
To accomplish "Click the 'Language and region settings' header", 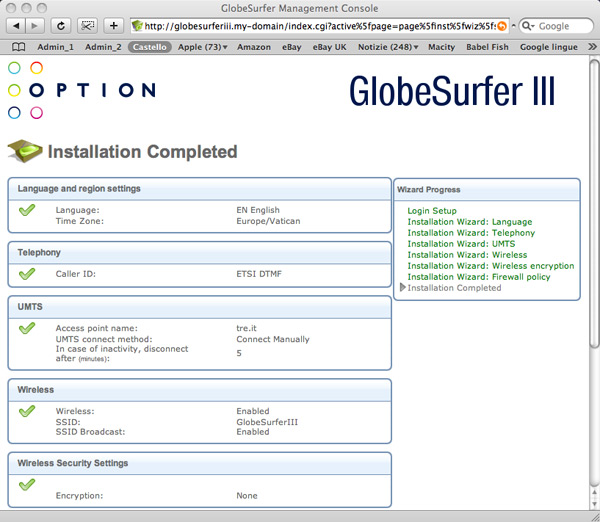I will pos(199,189).
